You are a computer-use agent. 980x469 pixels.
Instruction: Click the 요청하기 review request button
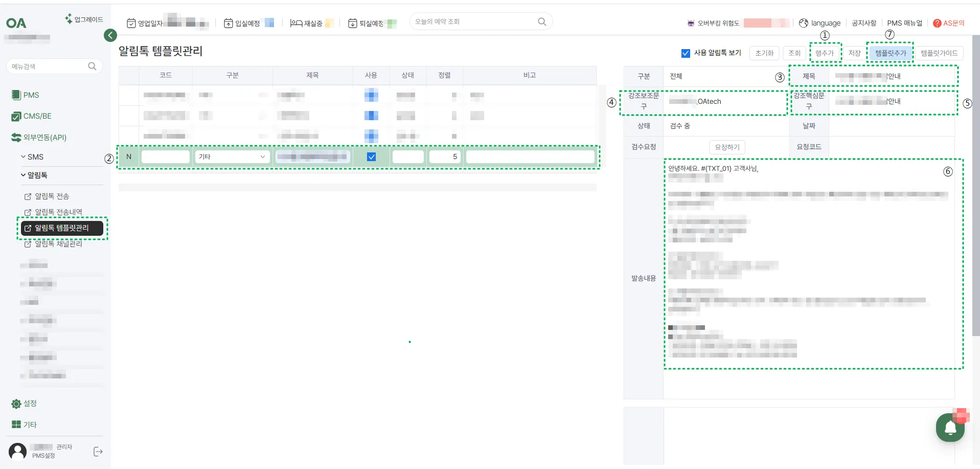coord(727,147)
